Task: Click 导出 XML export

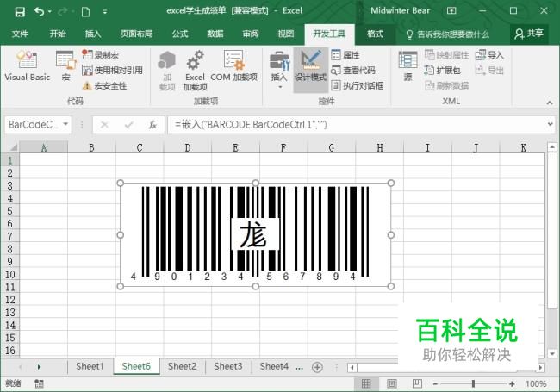Action: pos(489,71)
